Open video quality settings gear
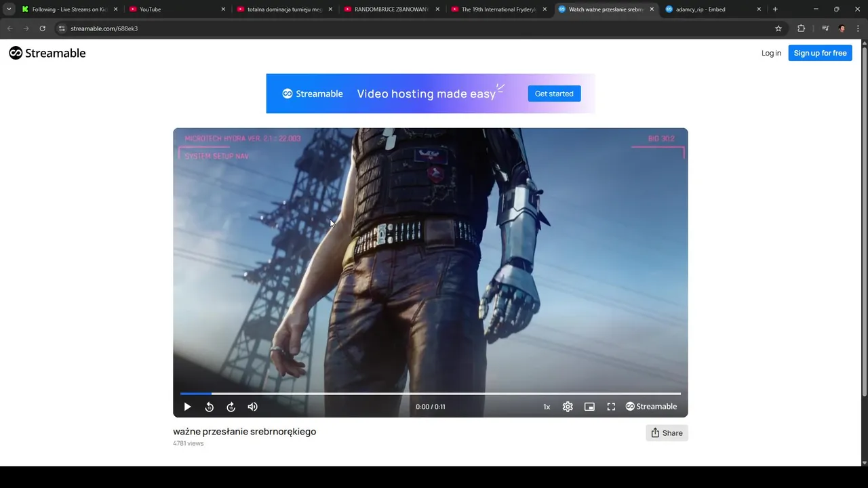868x488 pixels. (568, 407)
